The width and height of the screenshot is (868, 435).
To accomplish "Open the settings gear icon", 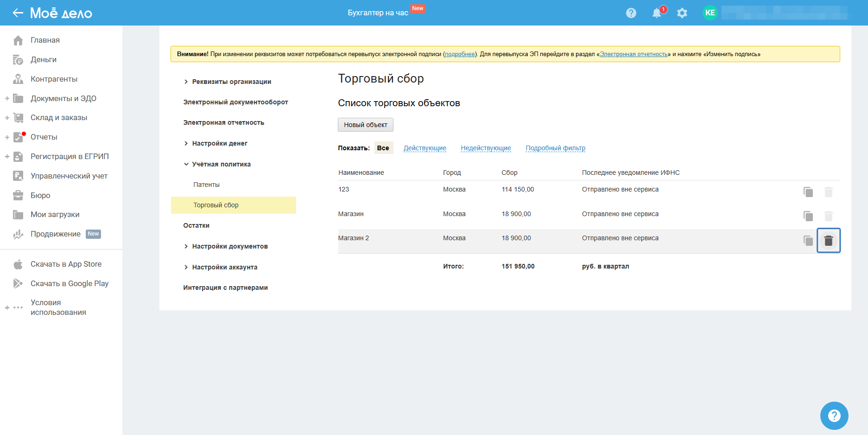I will pos(682,13).
